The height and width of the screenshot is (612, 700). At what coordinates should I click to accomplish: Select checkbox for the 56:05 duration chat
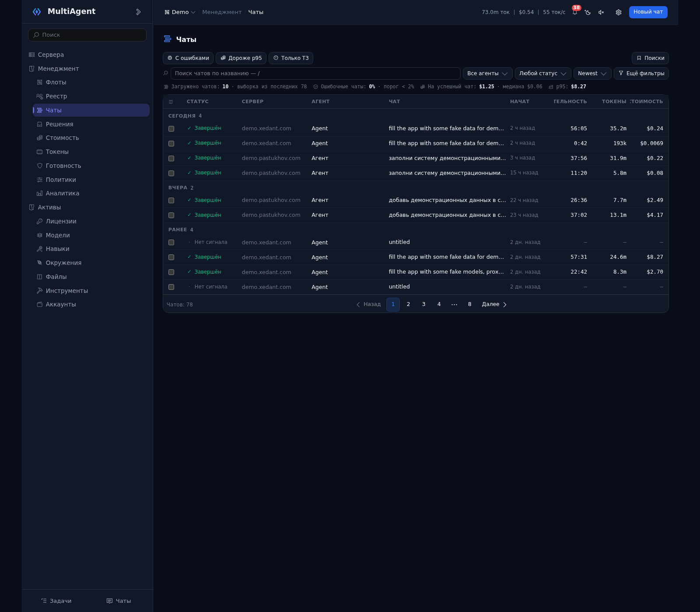(171, 129)
